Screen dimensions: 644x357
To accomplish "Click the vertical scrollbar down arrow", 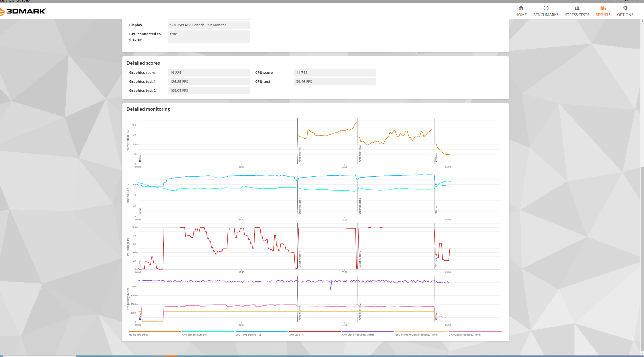I will (x=642, y=353).
